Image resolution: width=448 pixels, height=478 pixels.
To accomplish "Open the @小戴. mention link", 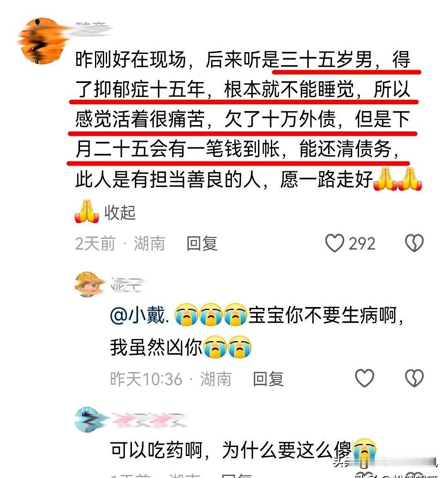I will click(x=139, y=315).
